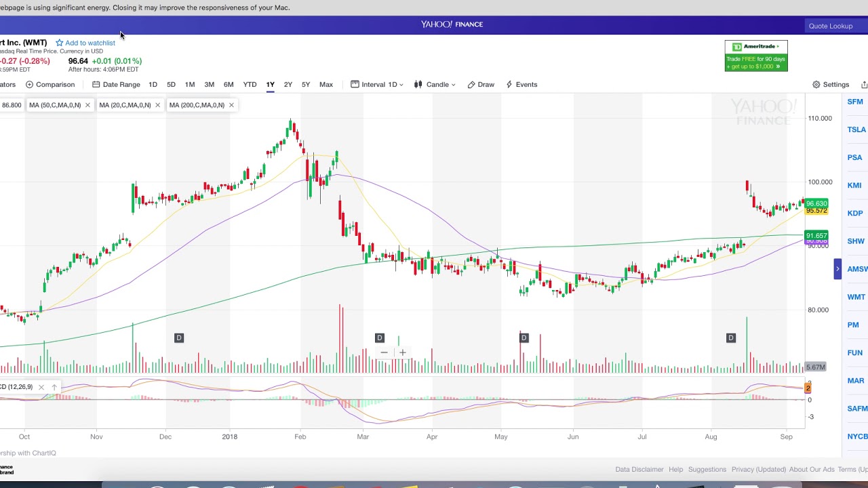Select the 5Y range tab

point(306,85)
